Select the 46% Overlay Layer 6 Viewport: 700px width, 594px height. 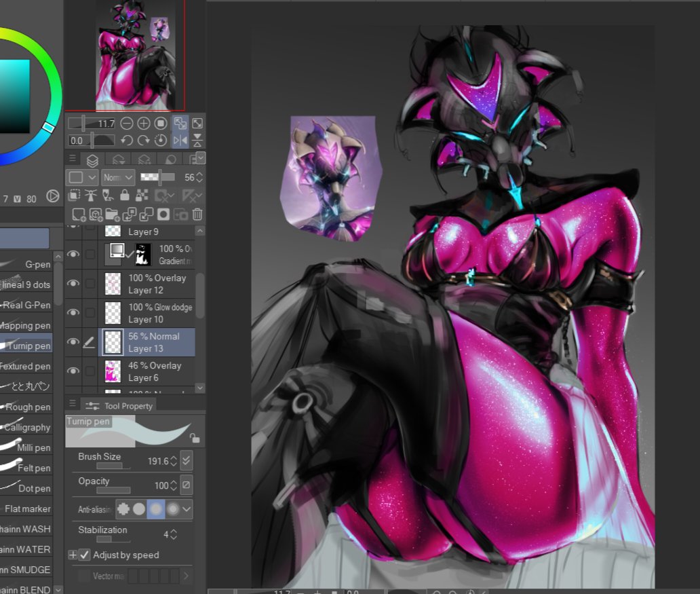[147, 371]
